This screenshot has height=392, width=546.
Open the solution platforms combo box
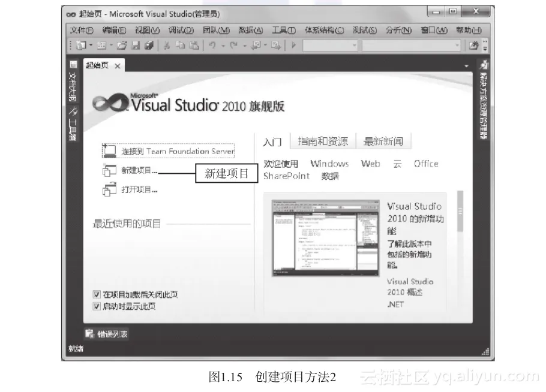click(x=411, y=45)
